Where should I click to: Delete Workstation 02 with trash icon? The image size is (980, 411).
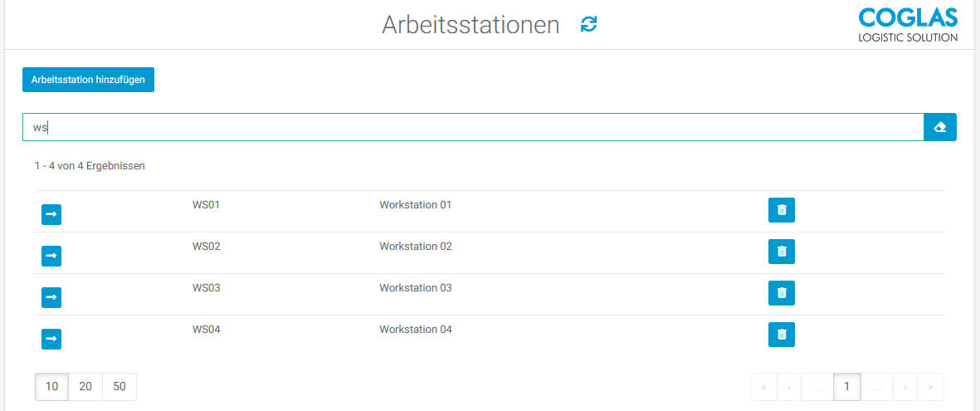pos(781,252)
